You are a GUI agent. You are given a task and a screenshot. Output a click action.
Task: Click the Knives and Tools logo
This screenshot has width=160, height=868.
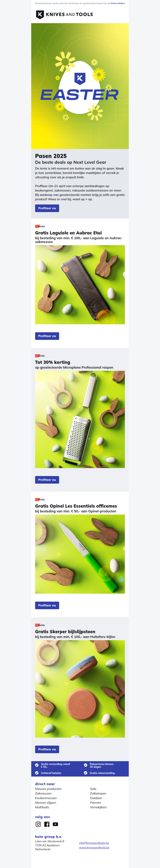point(64,14)
